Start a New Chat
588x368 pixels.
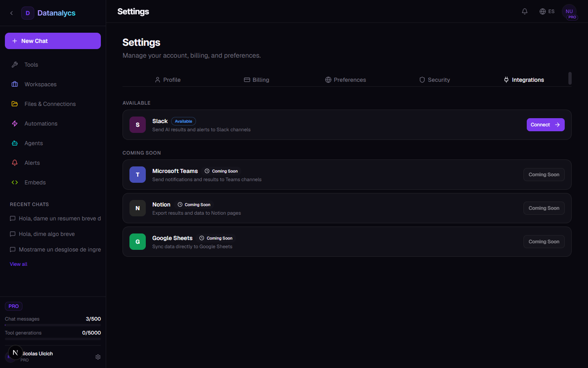tap(53, 41)
